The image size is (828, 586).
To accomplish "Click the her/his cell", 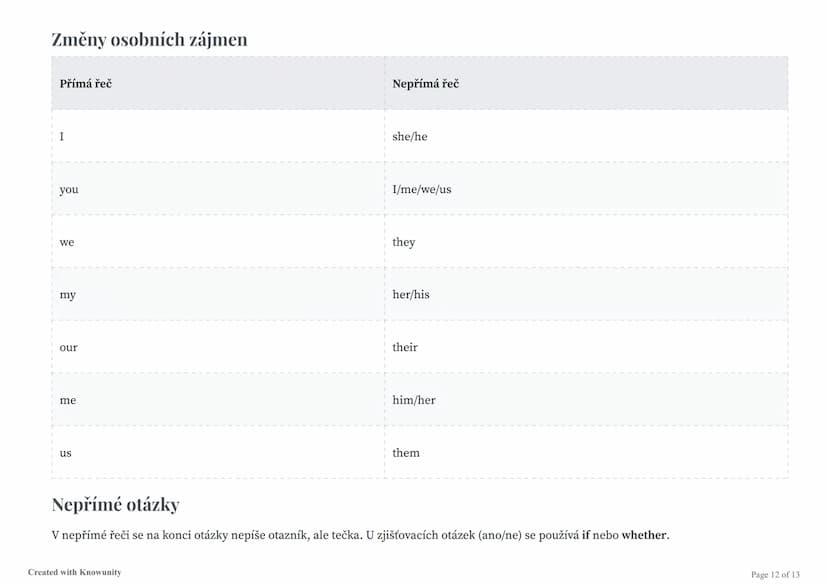I will 586,295.
